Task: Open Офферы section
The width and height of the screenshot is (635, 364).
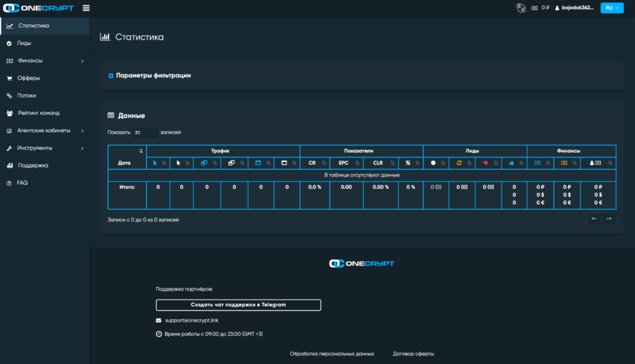Action: point(45,78)
